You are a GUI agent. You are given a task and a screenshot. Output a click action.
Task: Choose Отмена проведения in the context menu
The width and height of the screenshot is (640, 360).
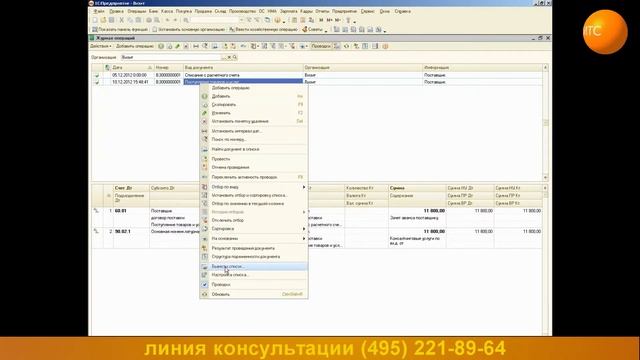pos(253,167)
